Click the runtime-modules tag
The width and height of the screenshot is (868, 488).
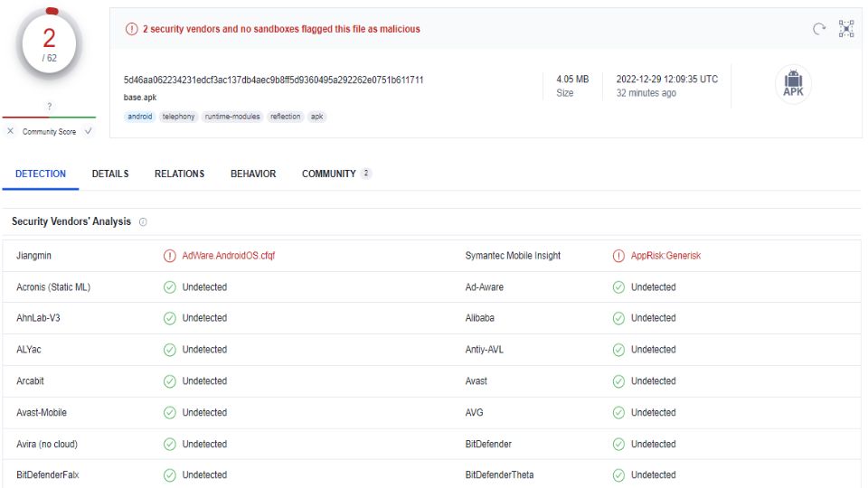(x=232, y=117)
